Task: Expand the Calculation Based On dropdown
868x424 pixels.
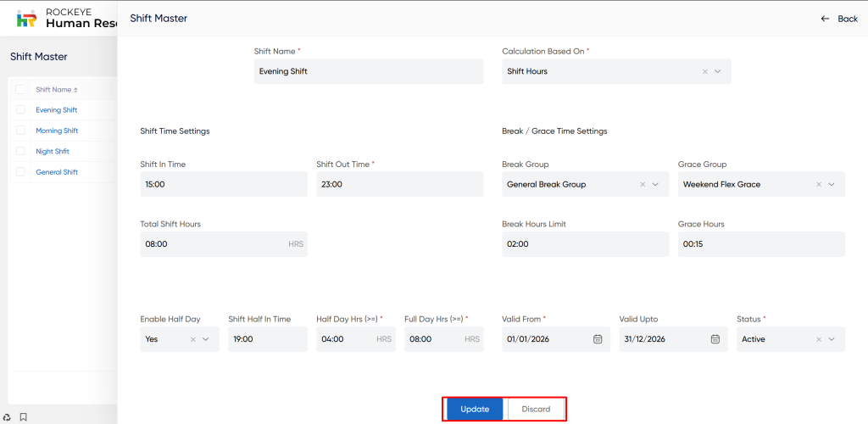Action: click(718, 72)
